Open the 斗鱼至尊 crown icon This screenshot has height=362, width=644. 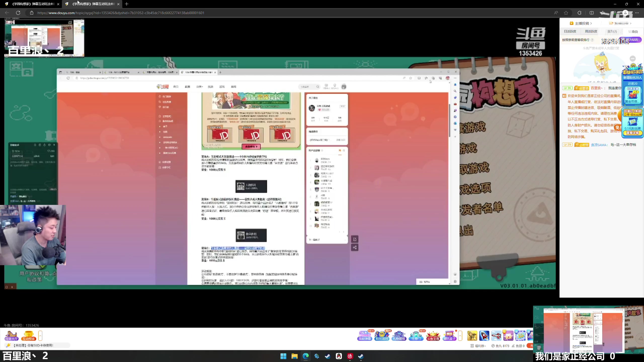tap(433, 336)
